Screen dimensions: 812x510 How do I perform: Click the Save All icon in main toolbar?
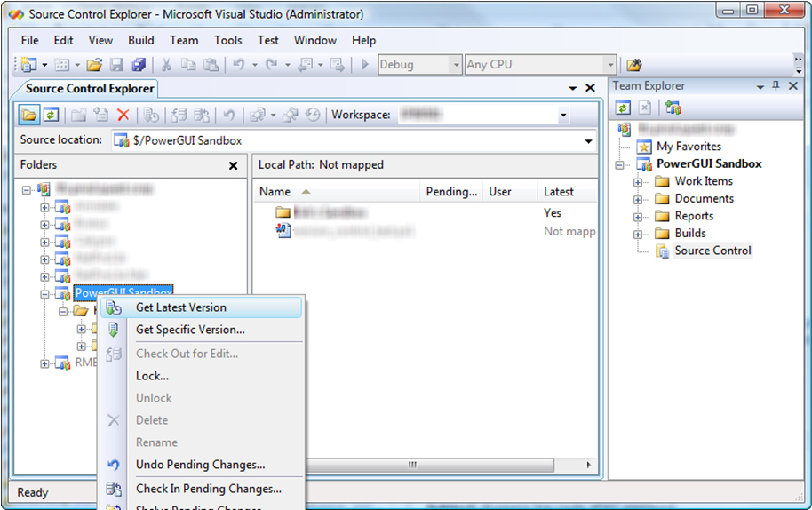pos(139,65)
